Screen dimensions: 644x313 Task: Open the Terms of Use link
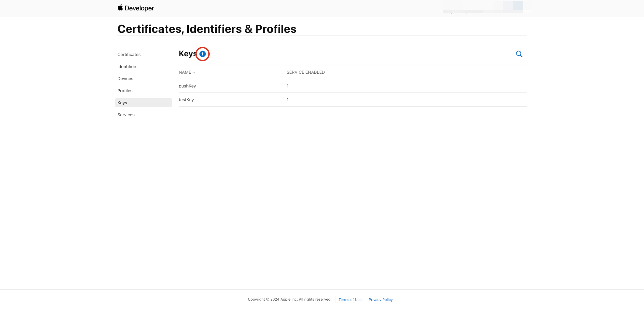point(350,300)
